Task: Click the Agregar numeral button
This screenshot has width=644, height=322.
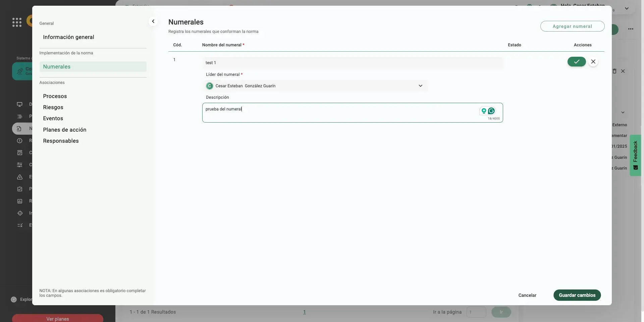Action: coord(572,26)
